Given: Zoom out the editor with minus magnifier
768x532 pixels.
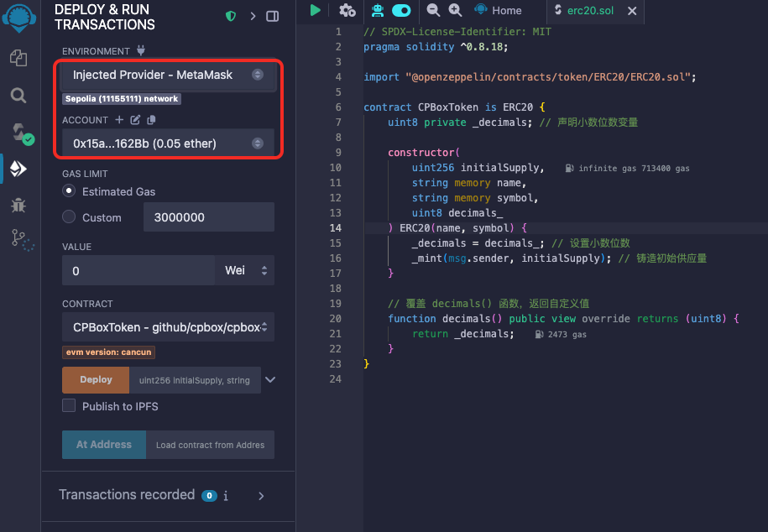Looking at the screenshot, I should [433, 10].
